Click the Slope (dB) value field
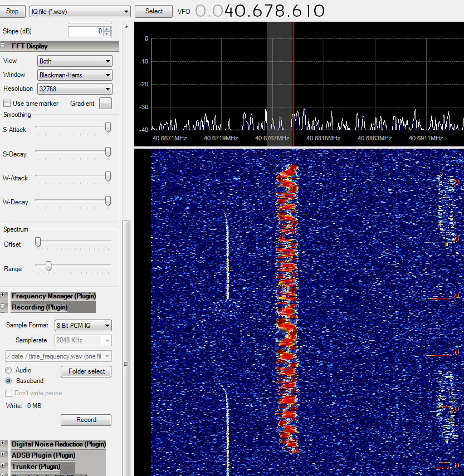Image resolution: width=464 pixels, height=476 pixels. tap(86, 31)
